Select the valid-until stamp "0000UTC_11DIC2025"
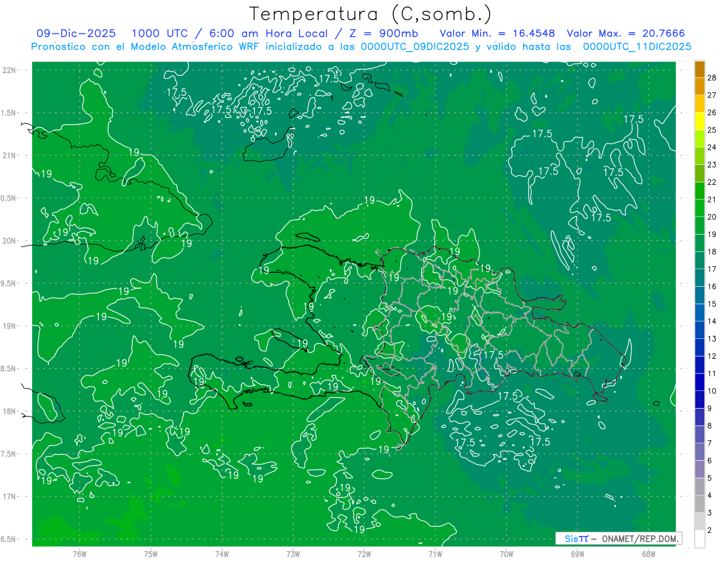 click(637, 47)
